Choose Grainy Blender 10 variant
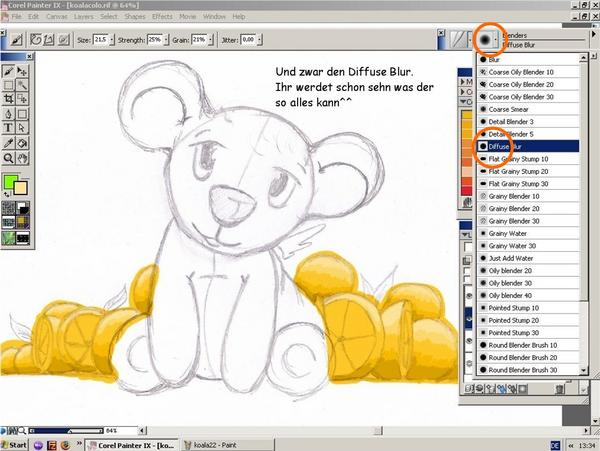This screenshot has width=600, height=451. pos(528,196)
